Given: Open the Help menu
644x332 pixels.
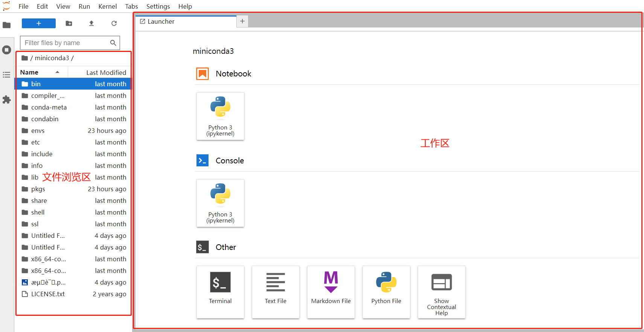Looking at the screenshot, I should pyautogui.click(x=185, y=6).
